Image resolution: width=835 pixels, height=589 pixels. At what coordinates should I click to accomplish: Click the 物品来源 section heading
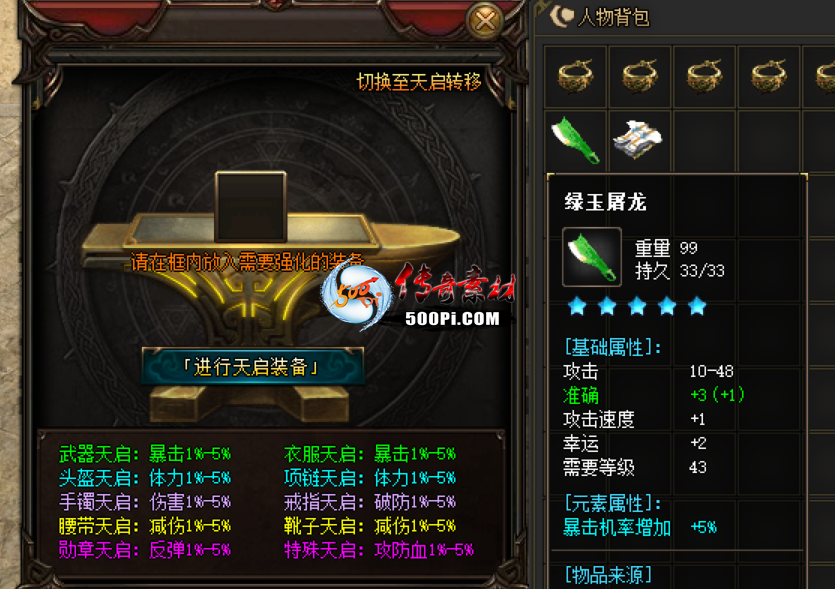tap(608, 575)
